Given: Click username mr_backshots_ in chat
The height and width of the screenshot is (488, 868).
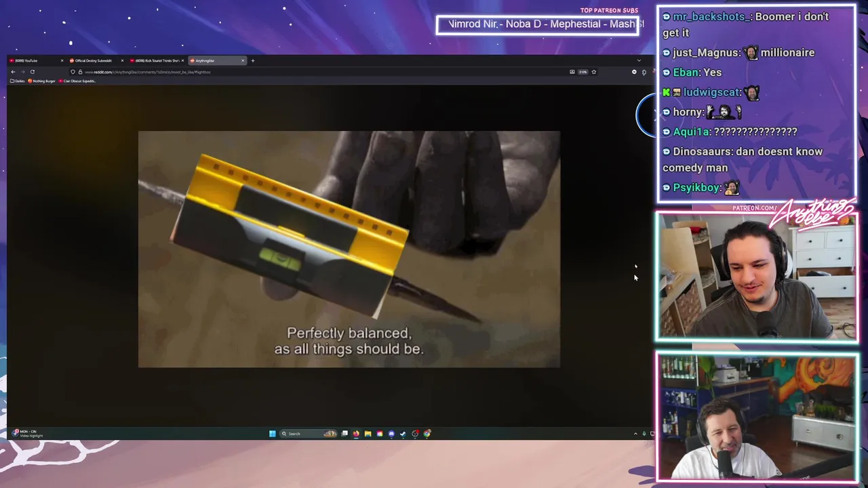Looking at the screenshot, I should click(x=711, y=16).
